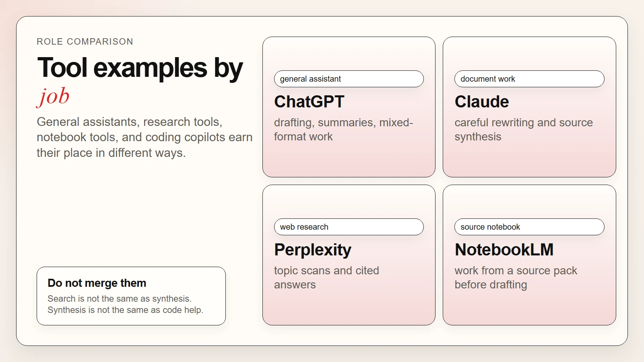Viewport: 644px width, 362px height.
Task: Click the 'General assistants, research tools' paragraph
Action: (144, 137)
